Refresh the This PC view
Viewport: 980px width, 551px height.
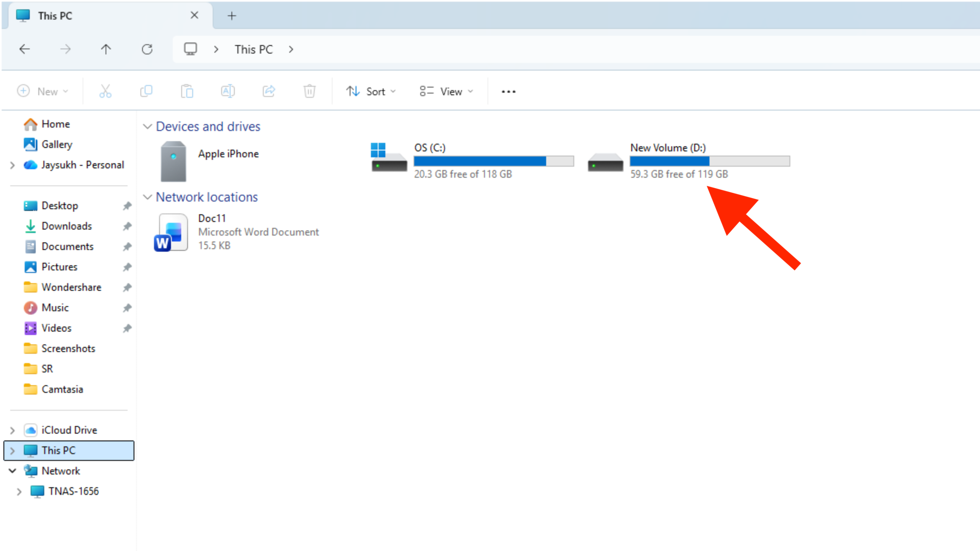coord(147,49)
